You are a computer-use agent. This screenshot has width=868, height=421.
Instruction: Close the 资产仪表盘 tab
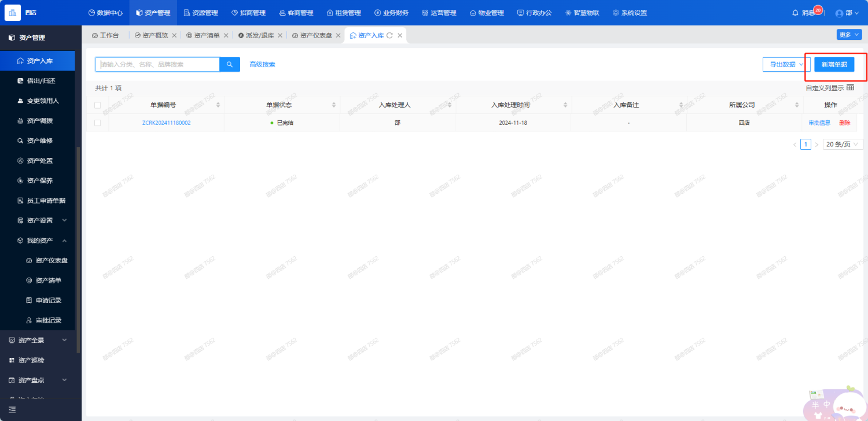(x=338, y=35)
